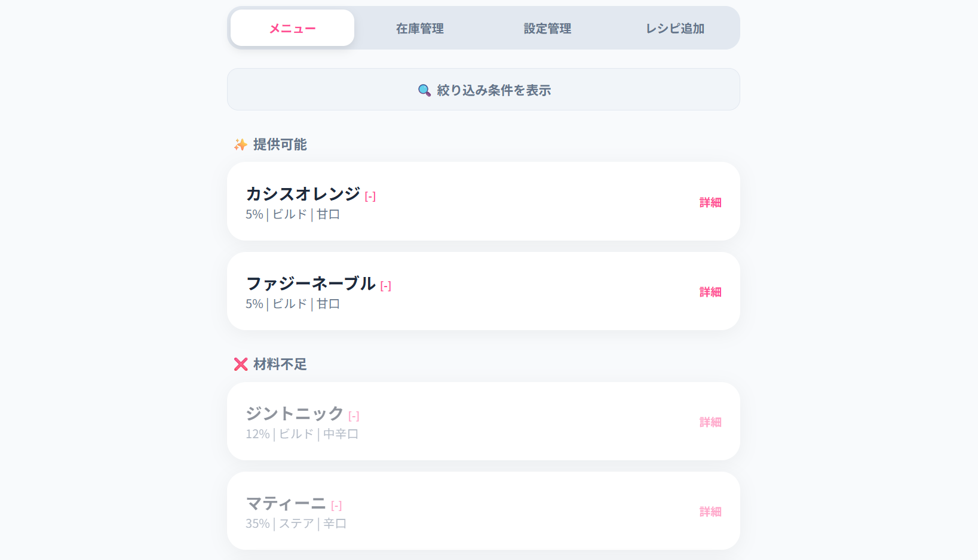Screen dimensions: 978x560
Task: Open the 設定管理 tab
Action: tap(547, 28)
